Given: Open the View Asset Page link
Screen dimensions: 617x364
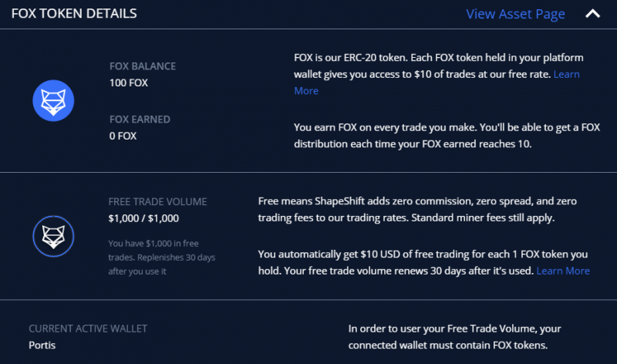Looking at the screenshot, I should [515, 14].
